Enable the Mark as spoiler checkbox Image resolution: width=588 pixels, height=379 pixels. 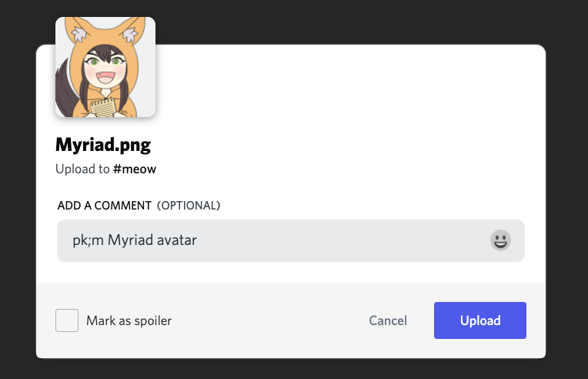click(67, 320)
